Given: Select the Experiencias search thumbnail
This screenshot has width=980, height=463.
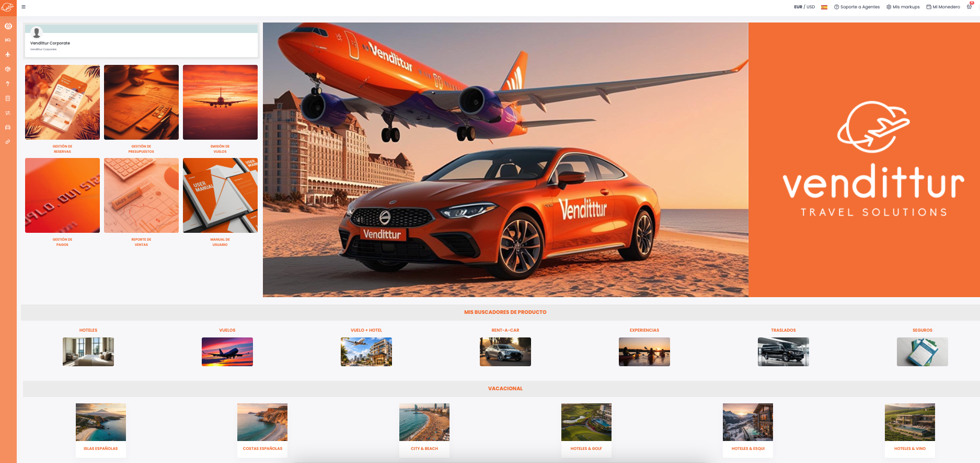Looking at the screenshot, I should point(644,352).
